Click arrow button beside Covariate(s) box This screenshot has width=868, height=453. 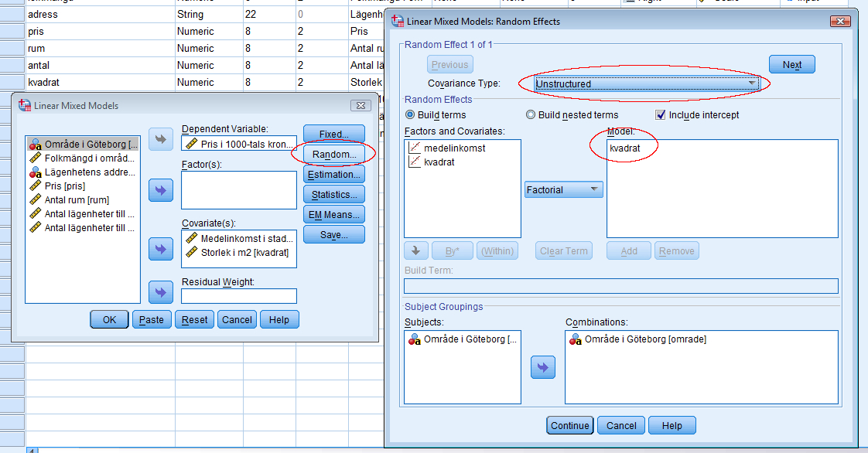pyautogui.click(x=161, y=249)
